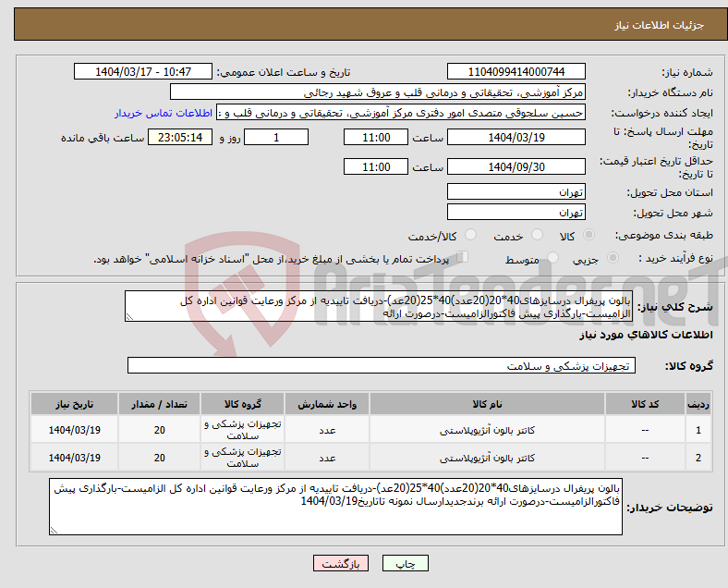The image size is (728, 588).
Task: Click the جزئیات اطلاعات نیاز page header
Action: tap(659, 25)
